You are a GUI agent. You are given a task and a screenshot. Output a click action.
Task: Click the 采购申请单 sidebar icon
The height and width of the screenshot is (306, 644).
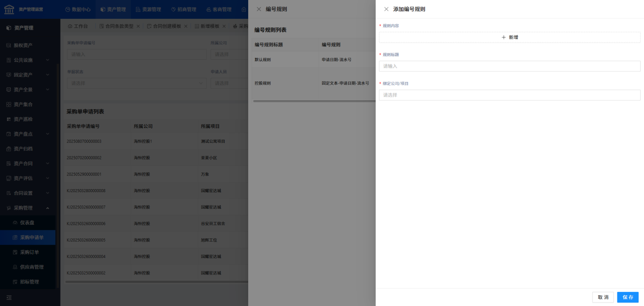point(15,237)
